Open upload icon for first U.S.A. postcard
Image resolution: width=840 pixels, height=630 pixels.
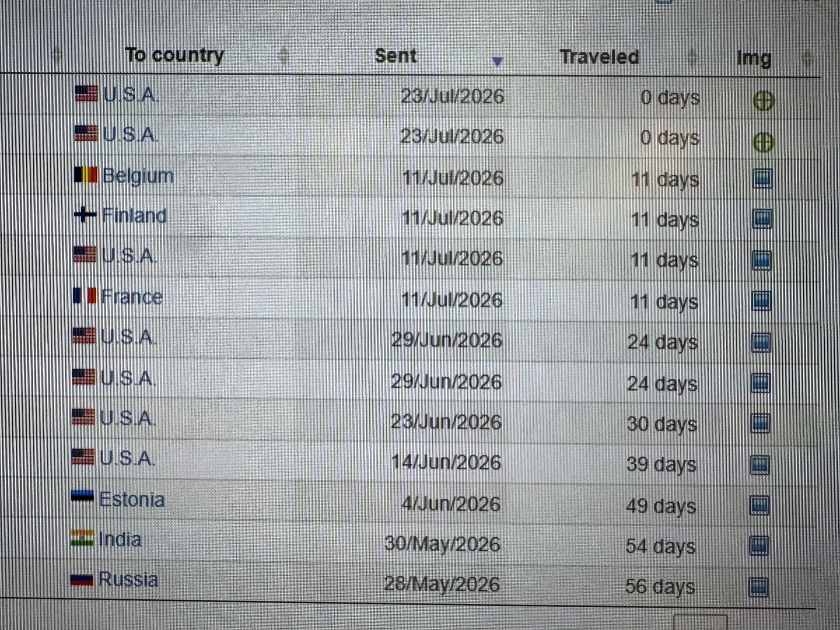coord(763,101)
